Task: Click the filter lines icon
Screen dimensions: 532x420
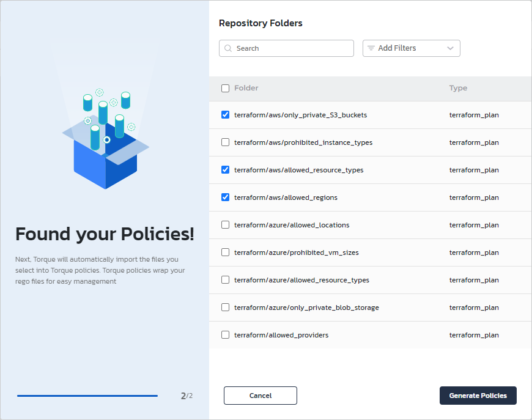Action: coord(371,48)
